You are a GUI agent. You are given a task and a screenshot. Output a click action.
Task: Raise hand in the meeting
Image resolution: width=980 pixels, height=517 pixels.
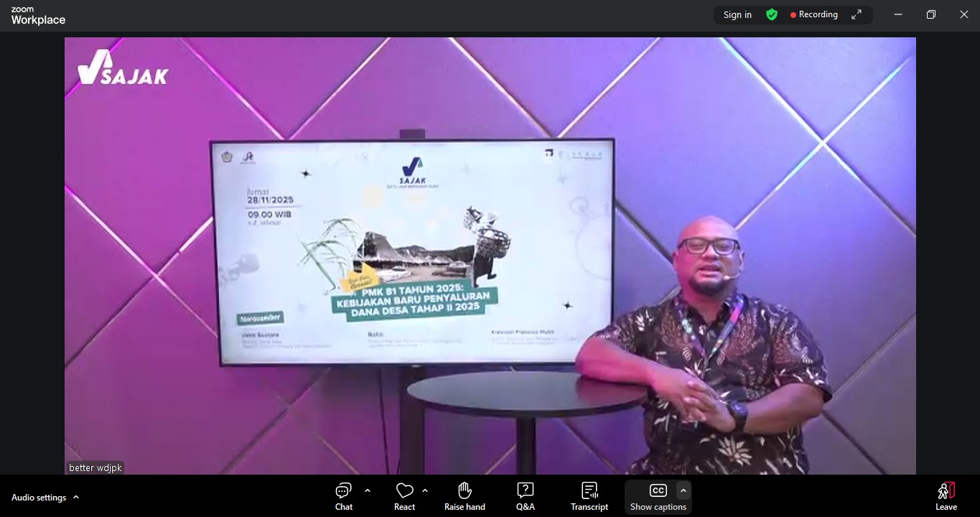465,496
